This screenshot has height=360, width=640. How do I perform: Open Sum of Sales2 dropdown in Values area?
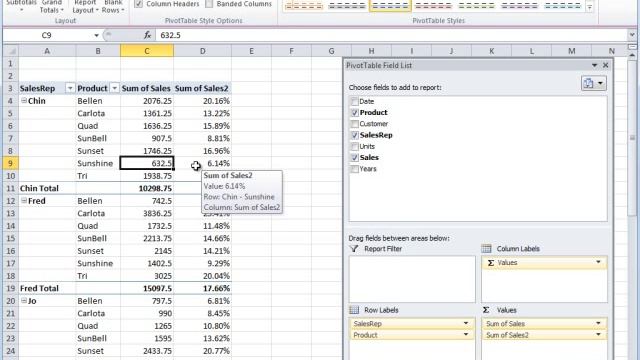598,335
